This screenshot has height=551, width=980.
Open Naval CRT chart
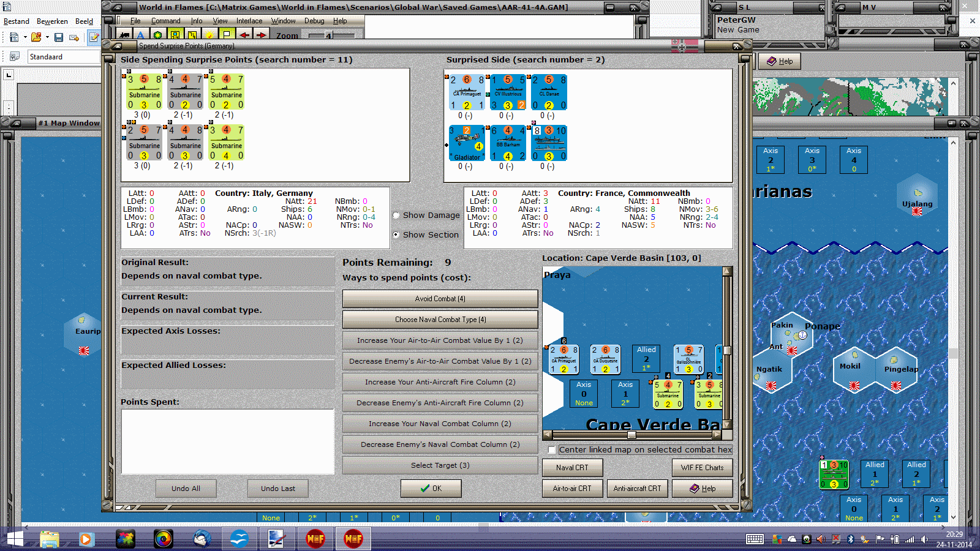pos(572,468)
